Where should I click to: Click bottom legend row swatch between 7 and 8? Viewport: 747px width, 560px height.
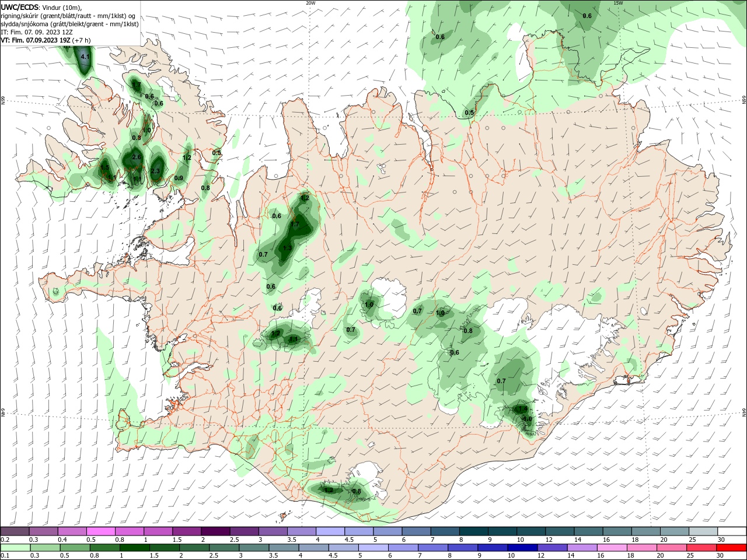tap(434, 548)
